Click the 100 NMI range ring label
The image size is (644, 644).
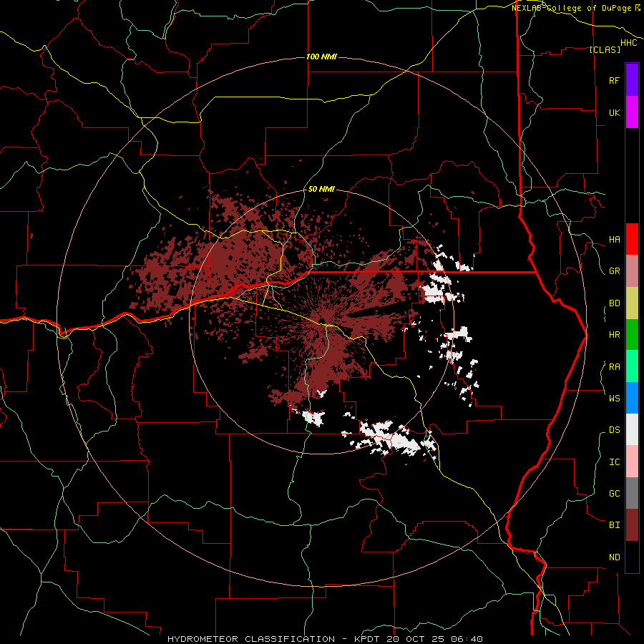[321, 57]
